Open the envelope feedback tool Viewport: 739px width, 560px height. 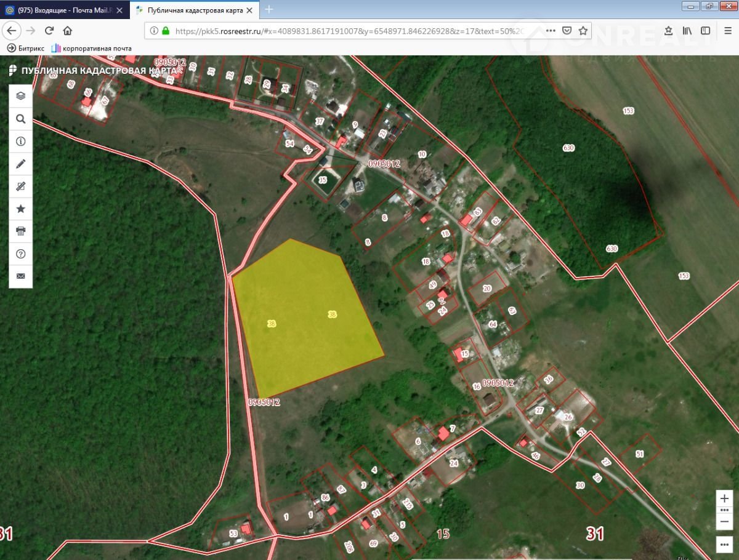pos(20,276)
